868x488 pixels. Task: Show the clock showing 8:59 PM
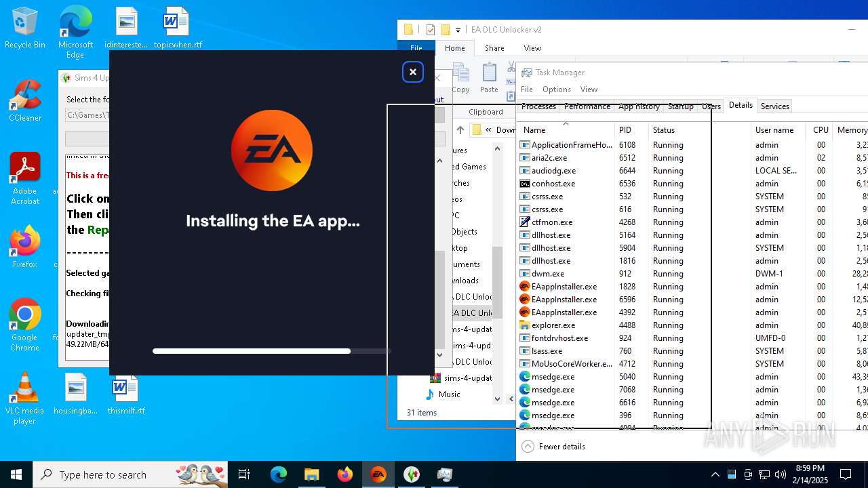coord(810,474)
